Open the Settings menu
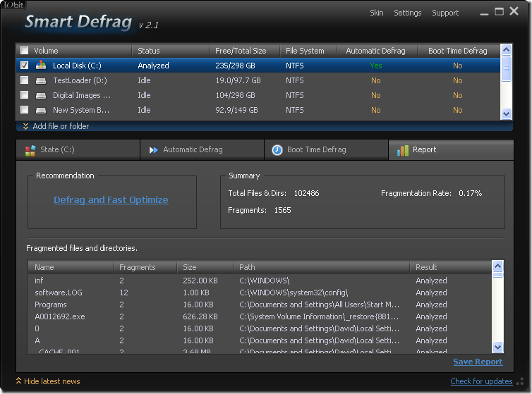Viewport: 532px width, 394px height. point(407,13)
